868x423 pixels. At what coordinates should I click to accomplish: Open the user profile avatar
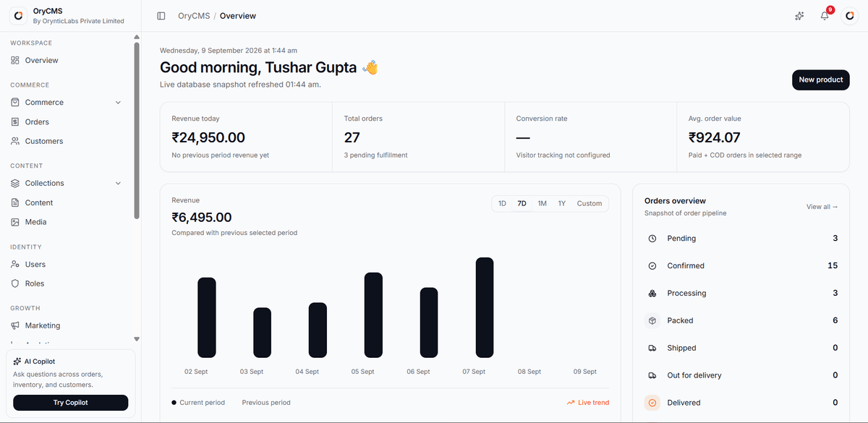click(x=849, y=16)
